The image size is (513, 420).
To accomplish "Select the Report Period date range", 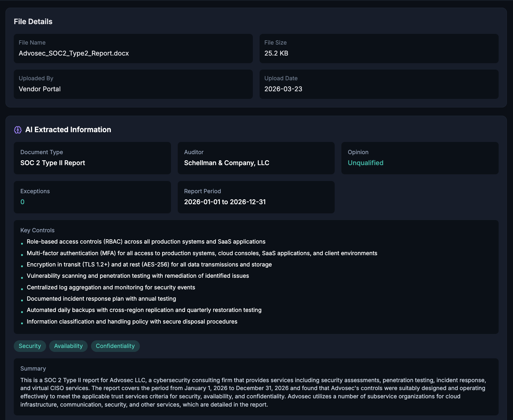I will (225, 202).
